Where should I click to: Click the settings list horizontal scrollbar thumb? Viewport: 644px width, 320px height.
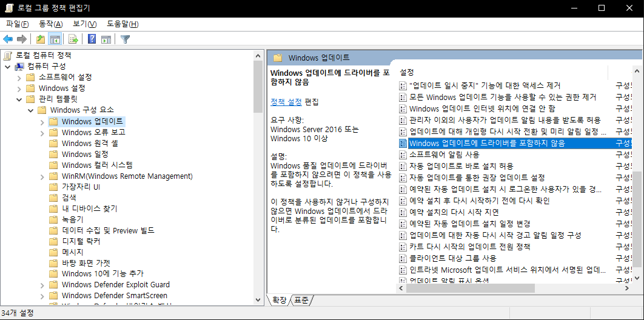tap(471, 288)
